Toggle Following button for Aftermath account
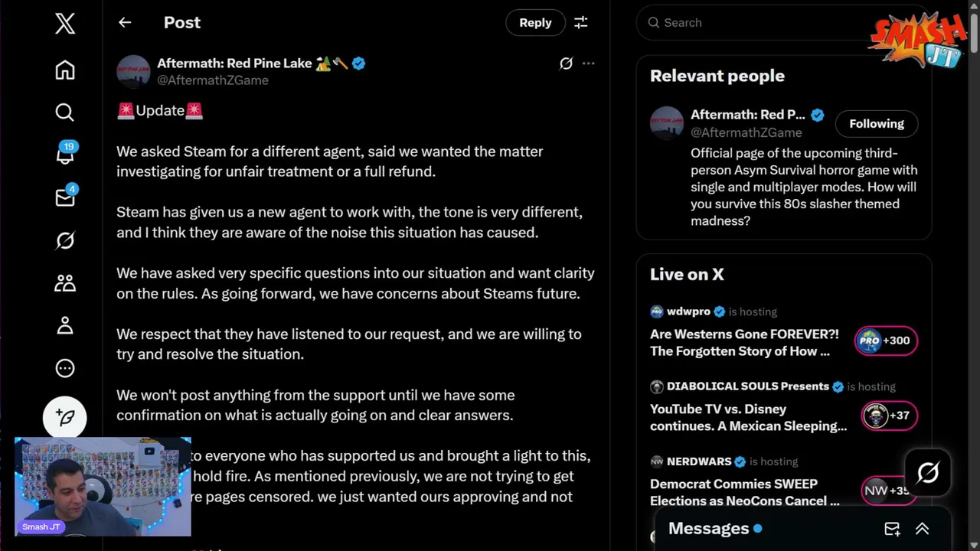 (x=876, y=124)
